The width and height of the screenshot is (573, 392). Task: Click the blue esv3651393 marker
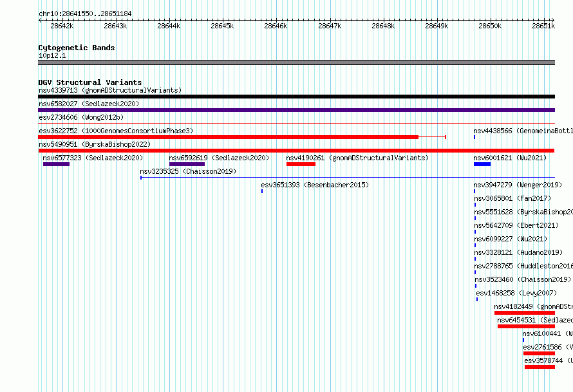[262, 191]
